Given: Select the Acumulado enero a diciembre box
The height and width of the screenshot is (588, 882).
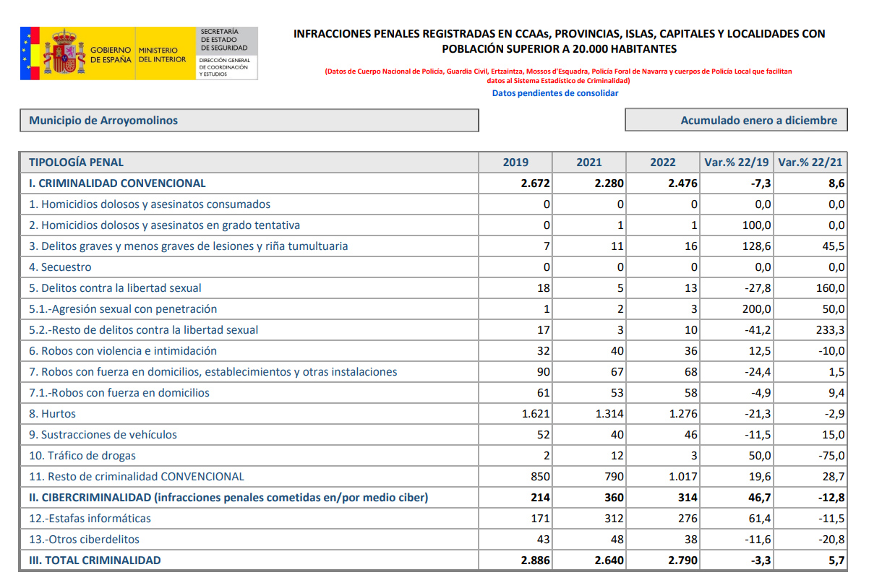Looking at the screenshot, I should click(736, 121).
